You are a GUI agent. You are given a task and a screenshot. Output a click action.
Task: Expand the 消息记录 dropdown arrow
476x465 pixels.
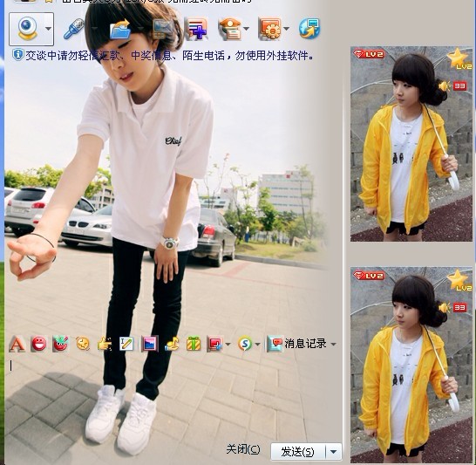point(333,345)
